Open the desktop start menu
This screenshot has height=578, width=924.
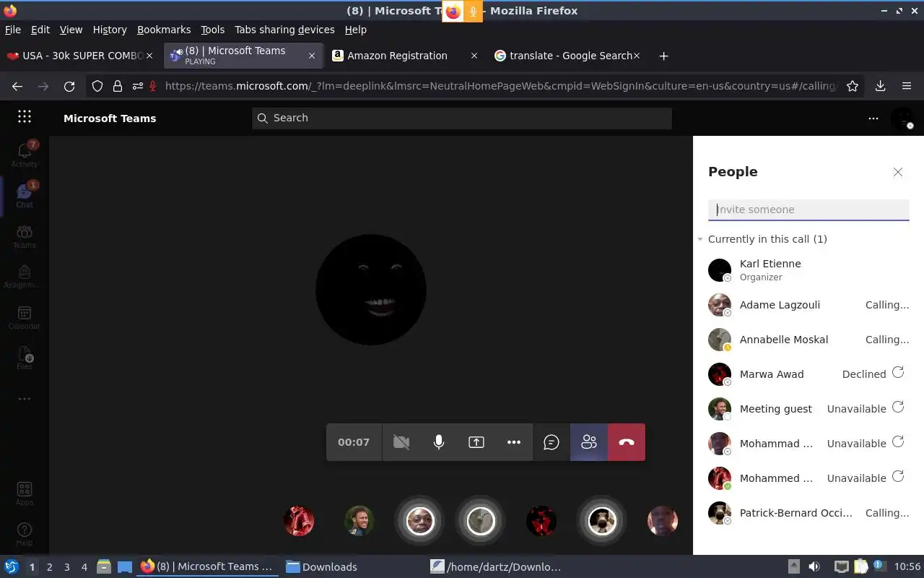click(11, 566)
